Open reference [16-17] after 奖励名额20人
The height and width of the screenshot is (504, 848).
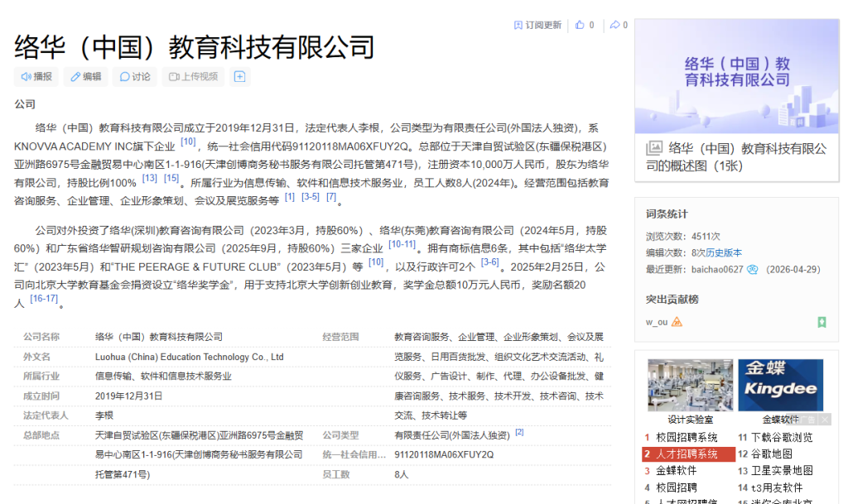click(44, 298)
